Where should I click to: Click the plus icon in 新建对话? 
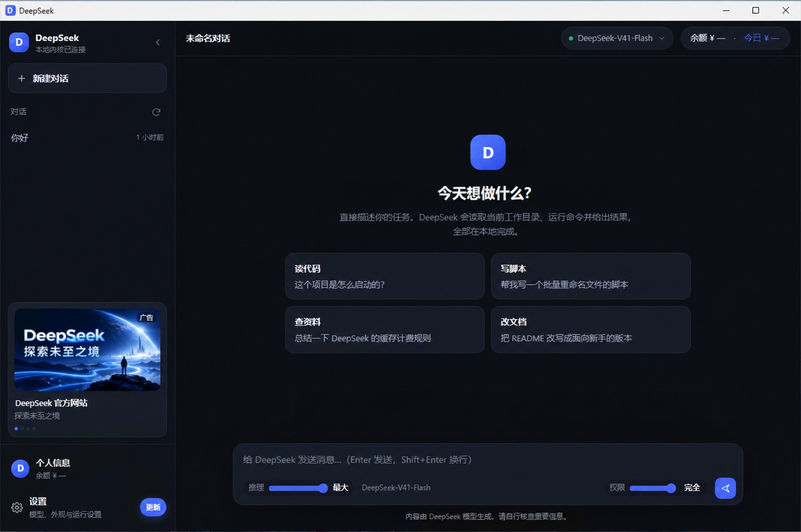click(x=21, y=78)
